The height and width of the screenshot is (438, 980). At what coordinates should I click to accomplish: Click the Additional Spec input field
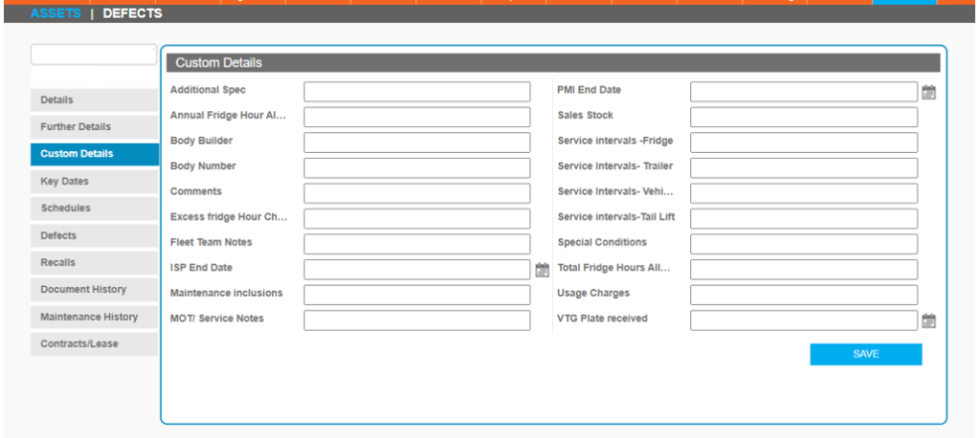pyautogui.click(x=416, y=92)
